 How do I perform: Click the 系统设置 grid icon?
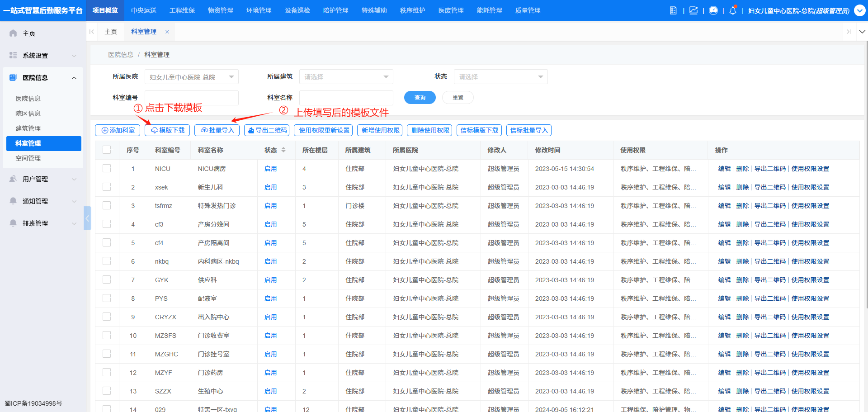pos(13,55)
